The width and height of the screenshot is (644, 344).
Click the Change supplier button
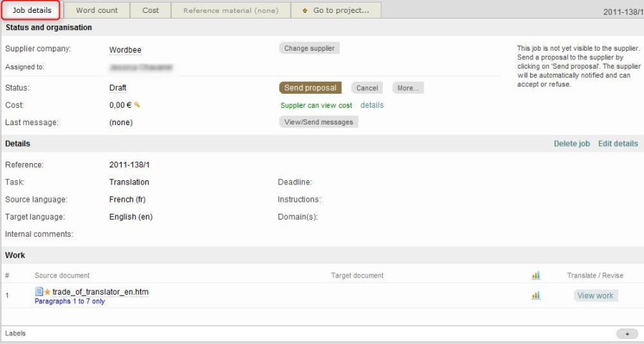tap(309, 49)
